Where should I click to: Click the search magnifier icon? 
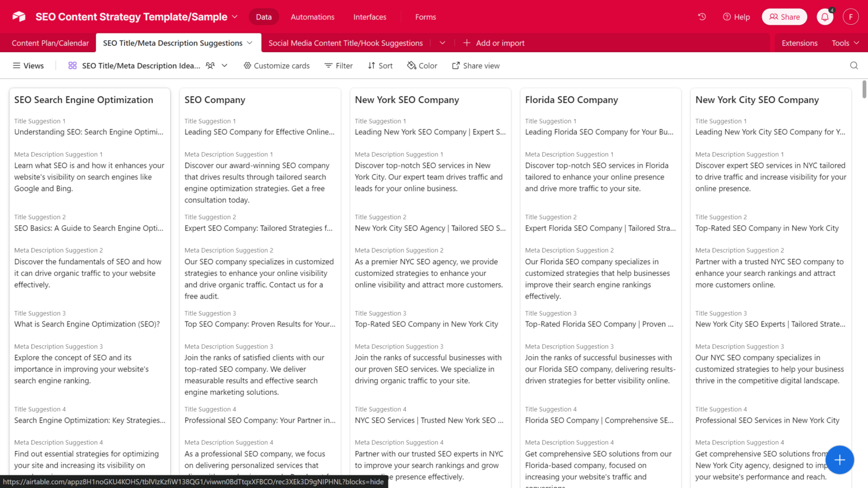pyautogui.click(x=854, y=65)
